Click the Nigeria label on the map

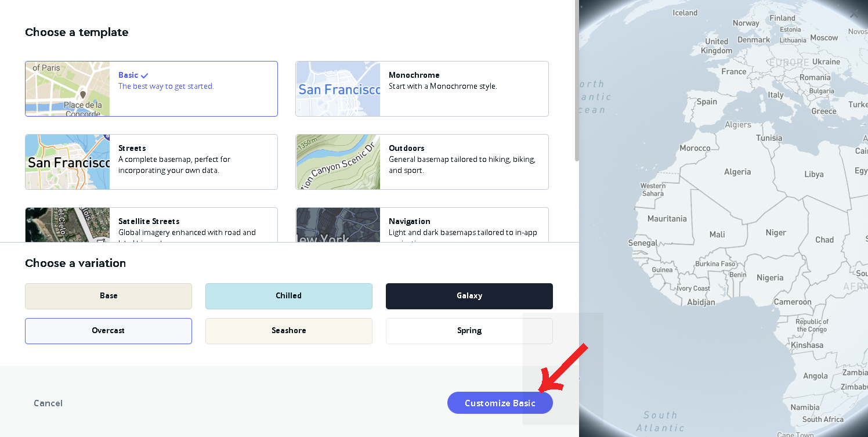pyautogui.click(x=770, y=277)
